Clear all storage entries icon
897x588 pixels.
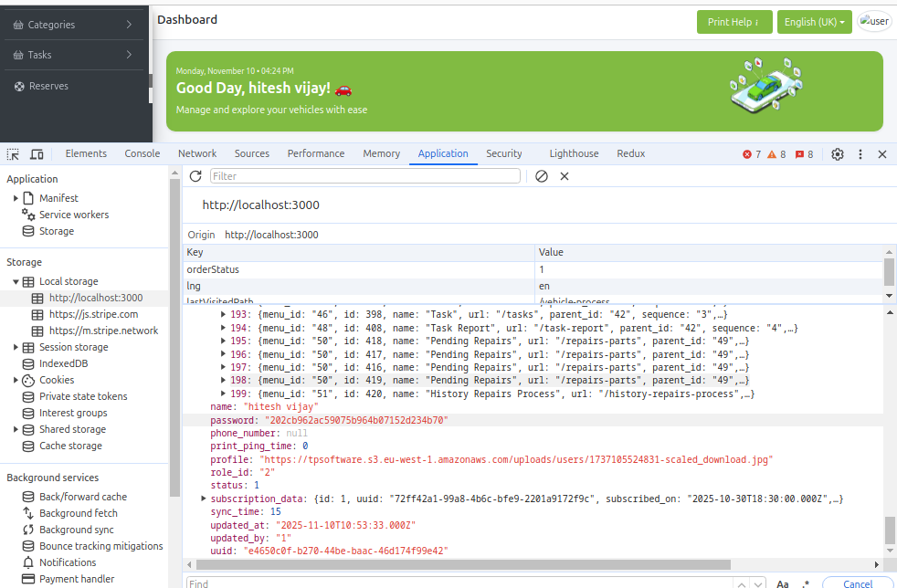tap(541, 176)
